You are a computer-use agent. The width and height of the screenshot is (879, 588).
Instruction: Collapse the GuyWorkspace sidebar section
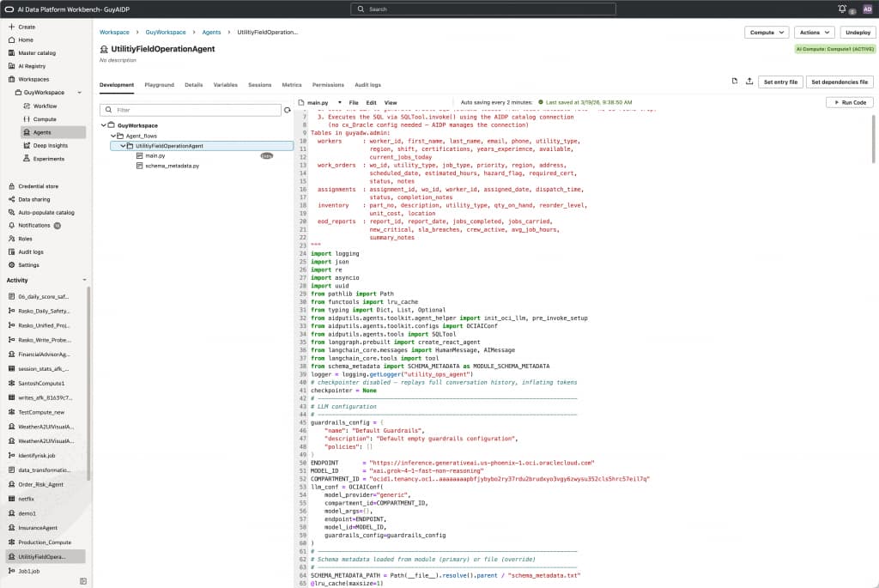[x=80, y=93]
